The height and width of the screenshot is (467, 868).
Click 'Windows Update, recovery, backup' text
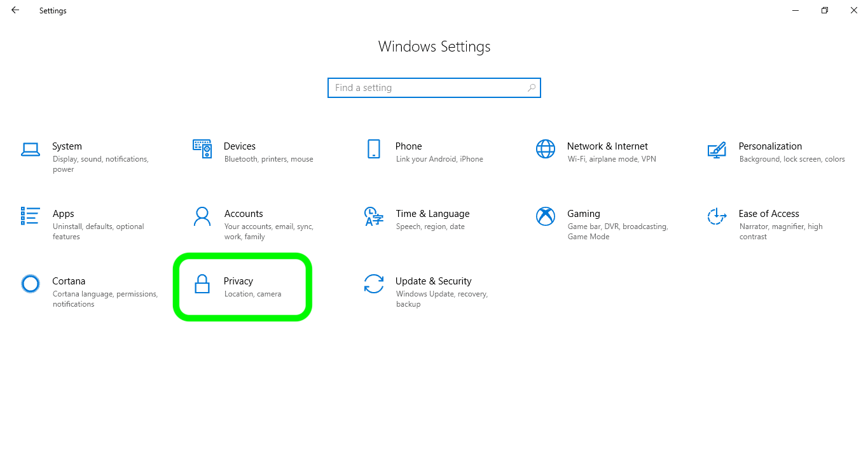pyautogui.click(x=441, y=299)
